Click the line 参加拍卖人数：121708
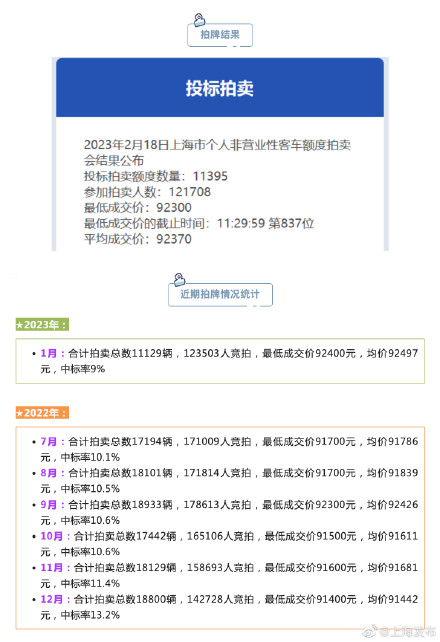The width and height of the screenshot is (440, 642). tap(147, 192)
